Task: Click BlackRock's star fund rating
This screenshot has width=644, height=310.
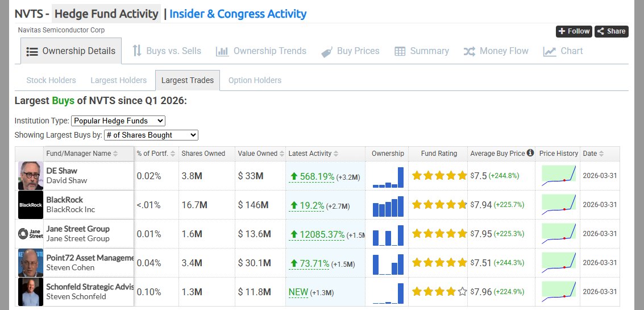Action: [439, 204]
